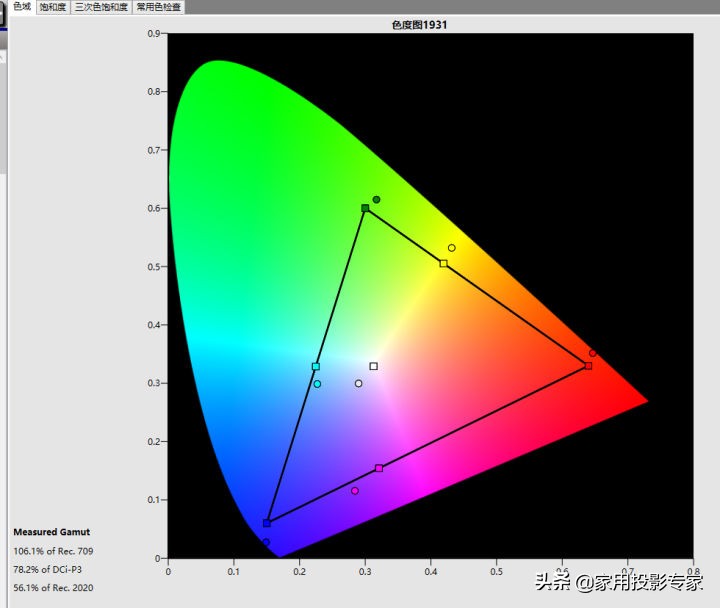Select the 三次色饱和度 tab

101,7
